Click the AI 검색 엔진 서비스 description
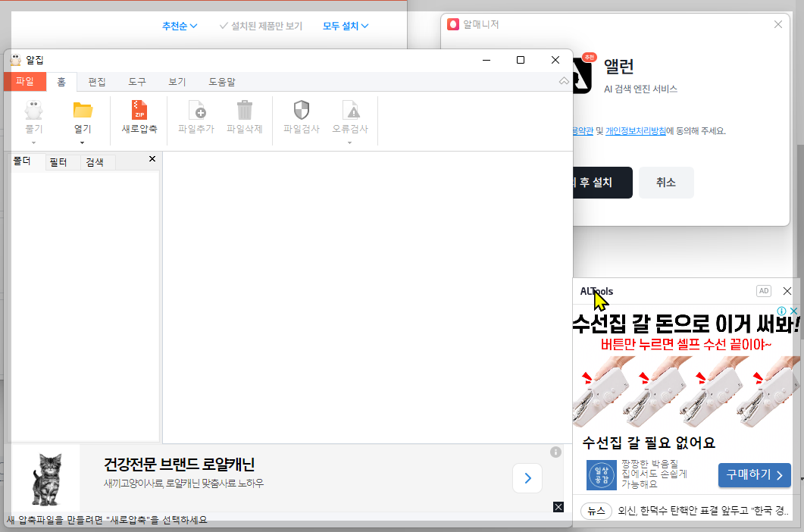The image size is (804, 532). 640,89
